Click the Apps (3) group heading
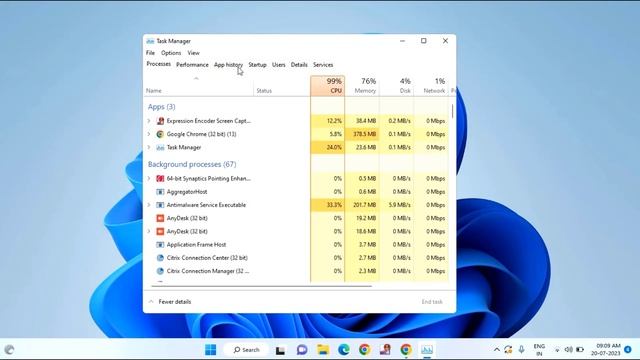Image resolution: width=640 pixels, height=360 pixels. (x=162, y=107)
